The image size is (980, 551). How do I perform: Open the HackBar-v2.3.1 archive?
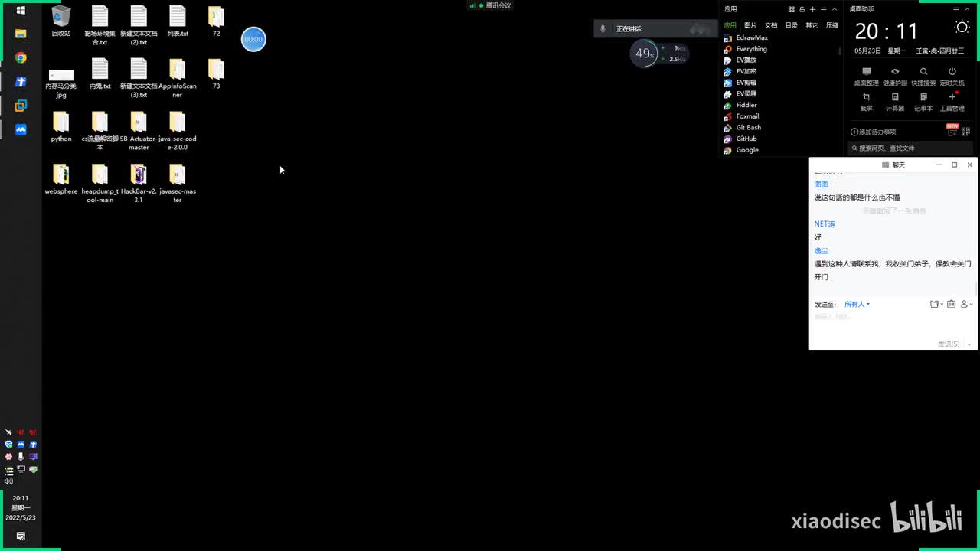tap(139, 184)
